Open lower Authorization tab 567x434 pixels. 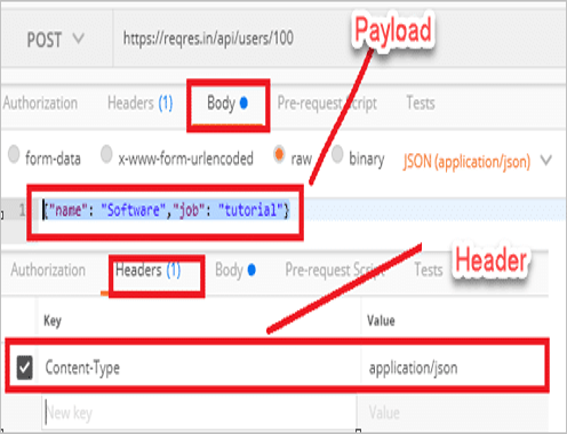48,270
